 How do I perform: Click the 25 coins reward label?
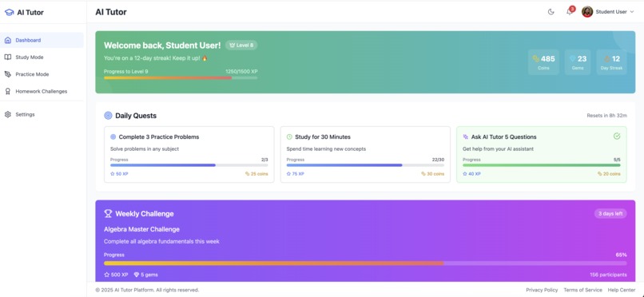point(256,174)
